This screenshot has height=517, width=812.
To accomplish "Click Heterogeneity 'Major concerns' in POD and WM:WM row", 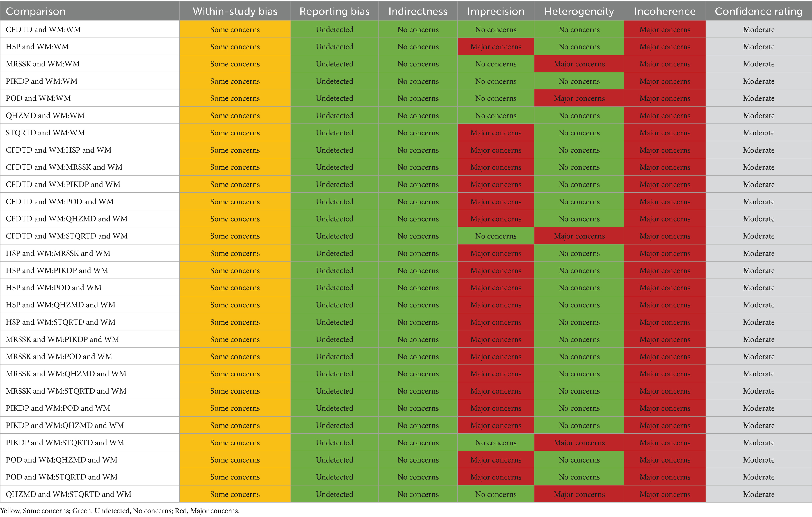I will (x=579, y=98).
